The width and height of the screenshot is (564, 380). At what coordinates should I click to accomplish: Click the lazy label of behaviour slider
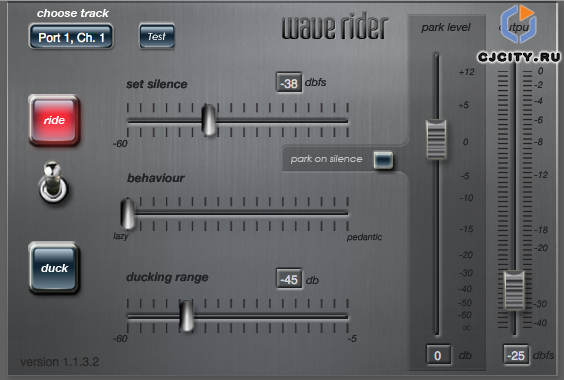[x=120, y=236]
